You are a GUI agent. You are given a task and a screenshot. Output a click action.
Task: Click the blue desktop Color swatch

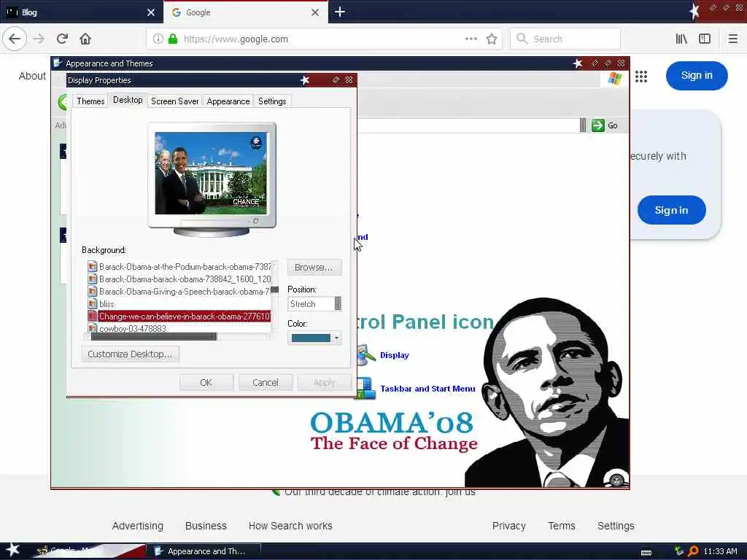(311, 338)
